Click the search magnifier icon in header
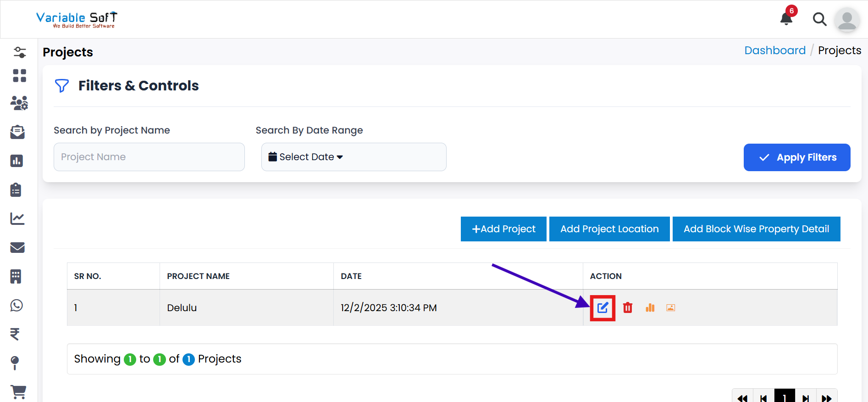 [x=819, y=19]
